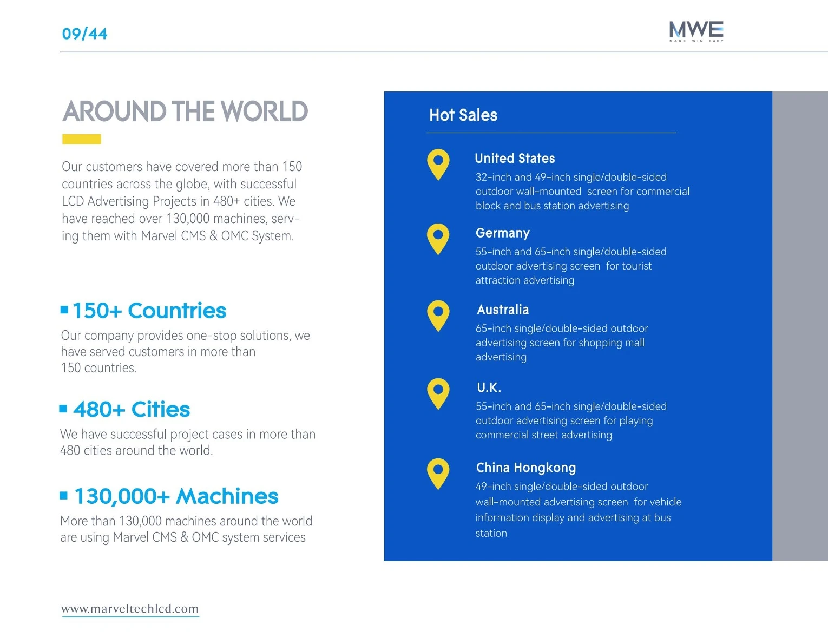Screen dimensions: 828x644
Task: Open the www.marveltechlcd.com link
Action: point(130,609)
